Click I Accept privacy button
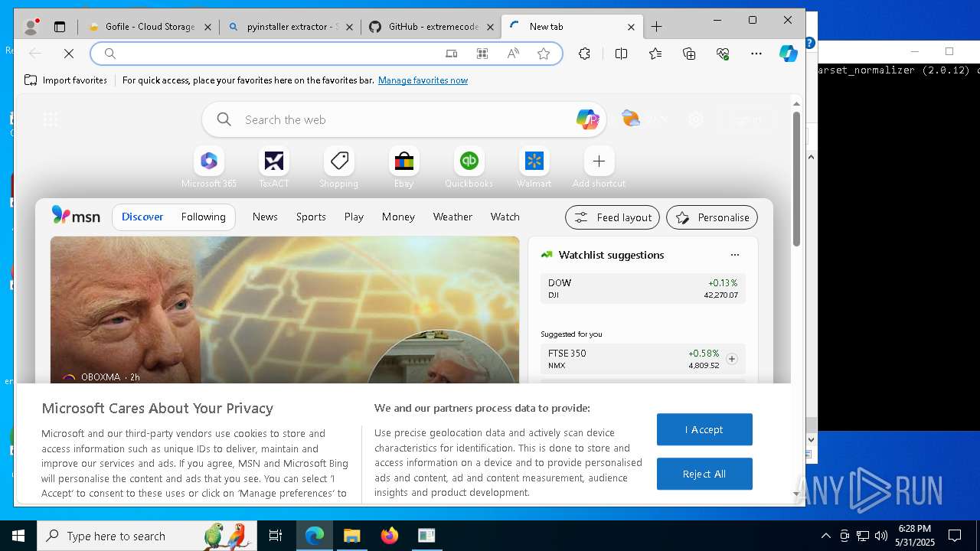Image resolution: width=980 pixels, height=551 pixels. click(x=704, y=429)
